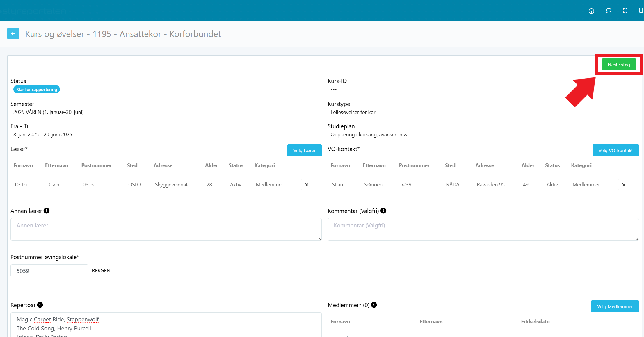Click info icon beside Repertoar label
This screenshot has height=337, width=644.
[40, 305]
